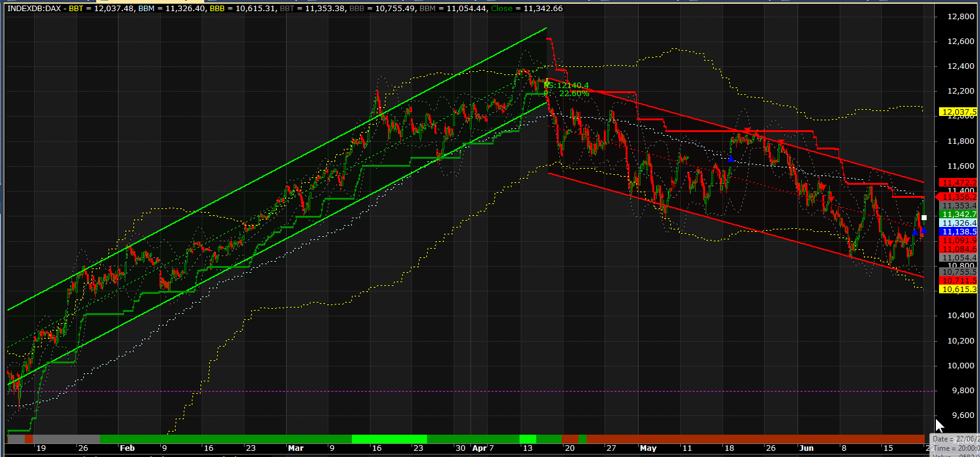Click the 10,000 price axis label
This screenshot has width=980, height=457.
pyautogui.click(x=961, y=365)
